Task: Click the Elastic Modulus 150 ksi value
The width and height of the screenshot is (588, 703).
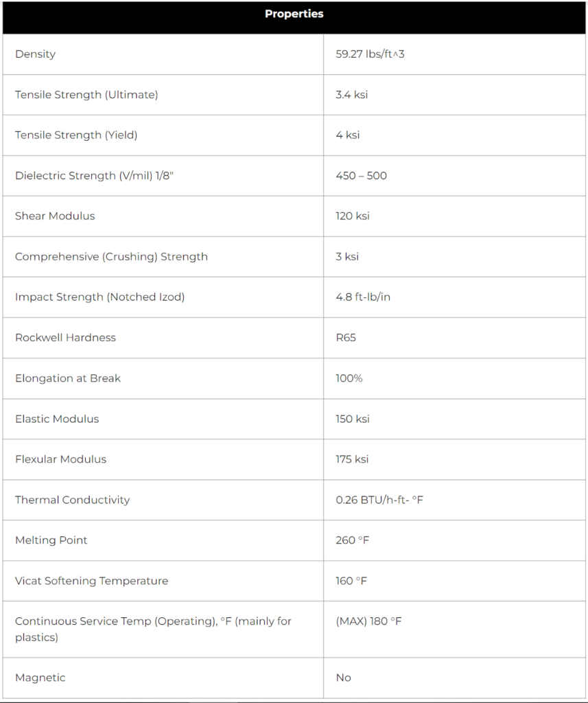Action: click(353, 419)
